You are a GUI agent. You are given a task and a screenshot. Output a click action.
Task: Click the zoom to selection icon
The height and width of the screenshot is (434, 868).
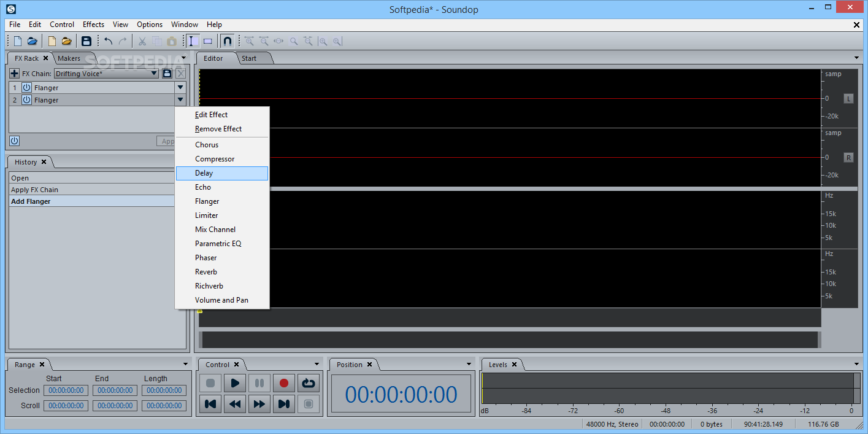(x=308, y=41)
